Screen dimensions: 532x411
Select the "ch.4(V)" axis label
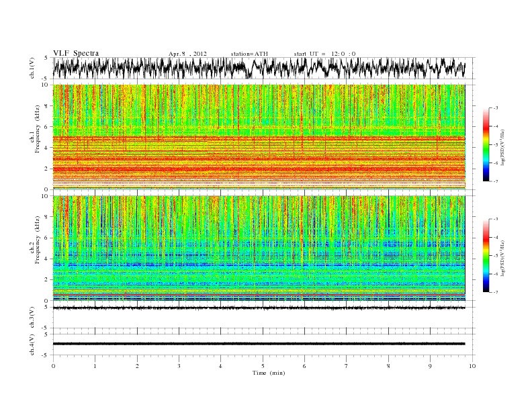point(32,345)
